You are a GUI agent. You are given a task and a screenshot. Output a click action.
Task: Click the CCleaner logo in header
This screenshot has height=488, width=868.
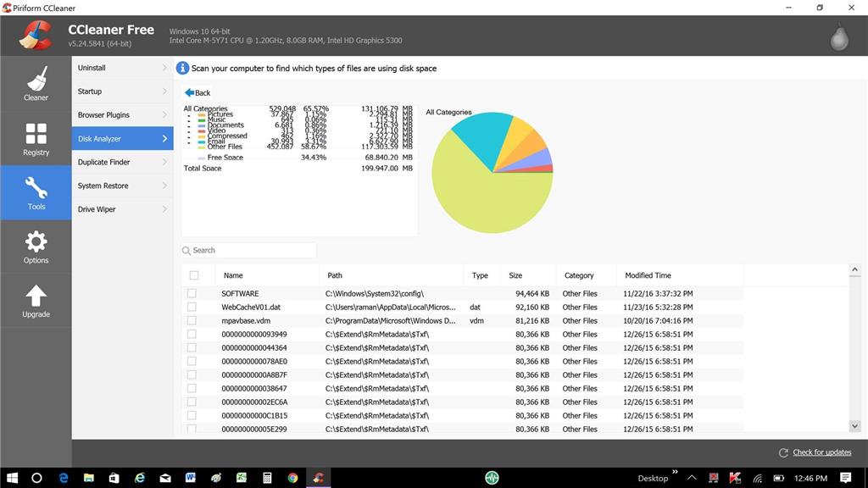[x=36, y=36]
